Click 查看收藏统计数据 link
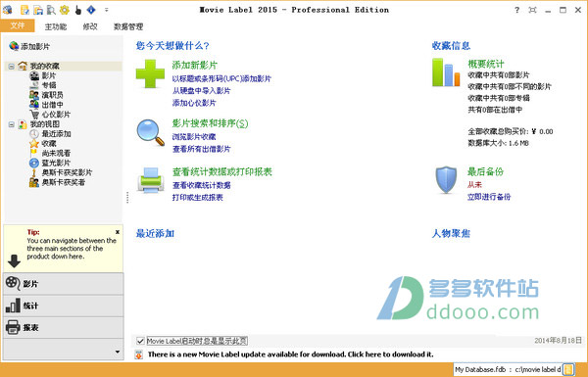 201,185
